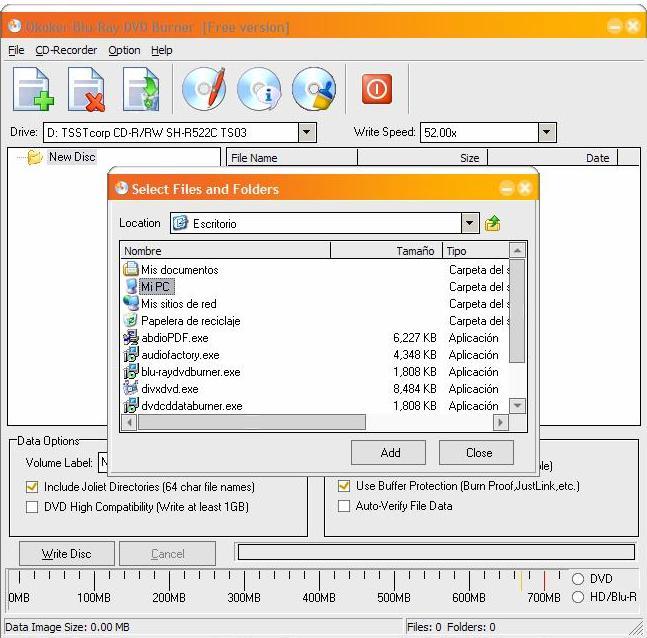This screenshot has height=638, width=647.
Task: Click the Add button in dialog
Action: pyautogui.click(x=390, y=452)
